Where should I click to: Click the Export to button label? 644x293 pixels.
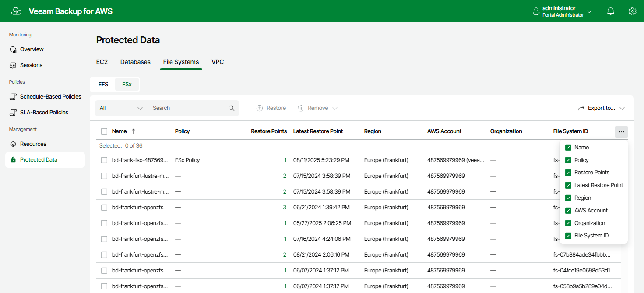tap(602, 108)
